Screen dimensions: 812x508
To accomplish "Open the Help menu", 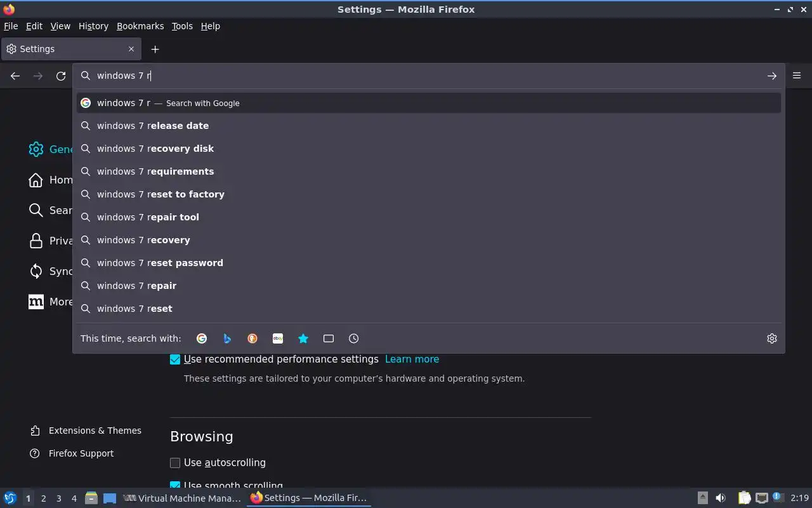I will point(210,26).
